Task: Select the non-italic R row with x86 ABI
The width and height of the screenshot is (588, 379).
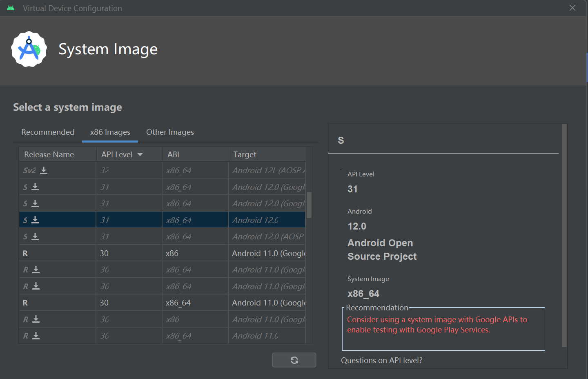Action: [x=162, y=253]
